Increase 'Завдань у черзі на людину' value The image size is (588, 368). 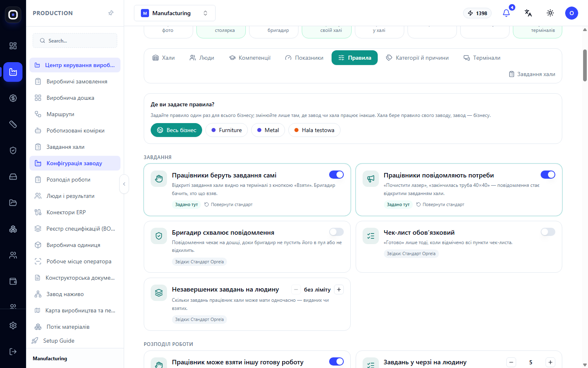point(550,362)
